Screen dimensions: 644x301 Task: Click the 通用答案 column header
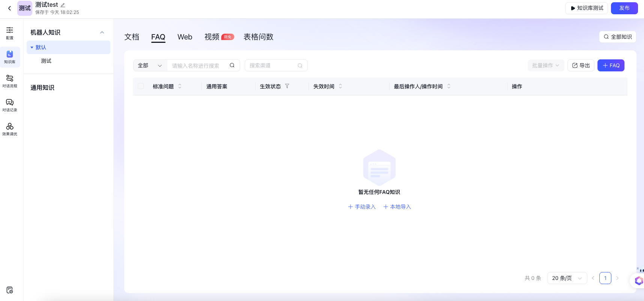[217, 86]
